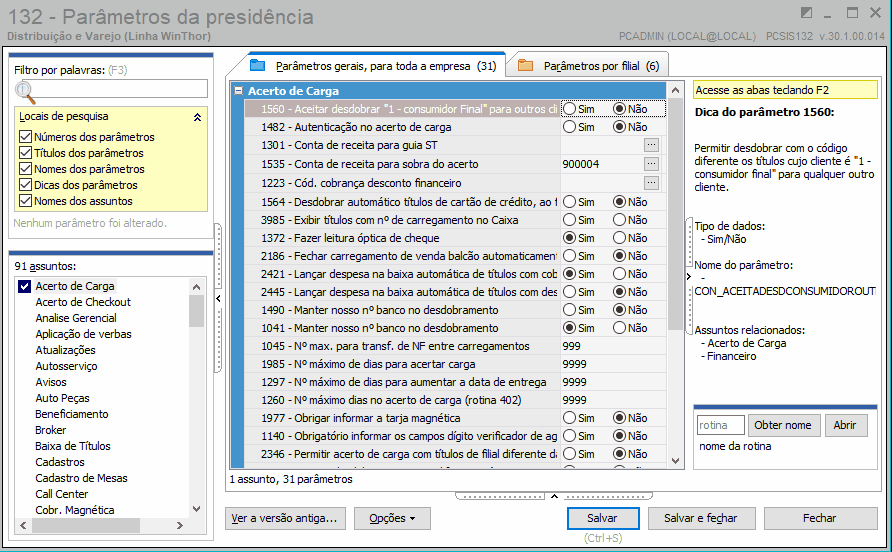Click subjects list vertical scrollbar thumb
Viewport: 892px width, 552px height.
196,311
